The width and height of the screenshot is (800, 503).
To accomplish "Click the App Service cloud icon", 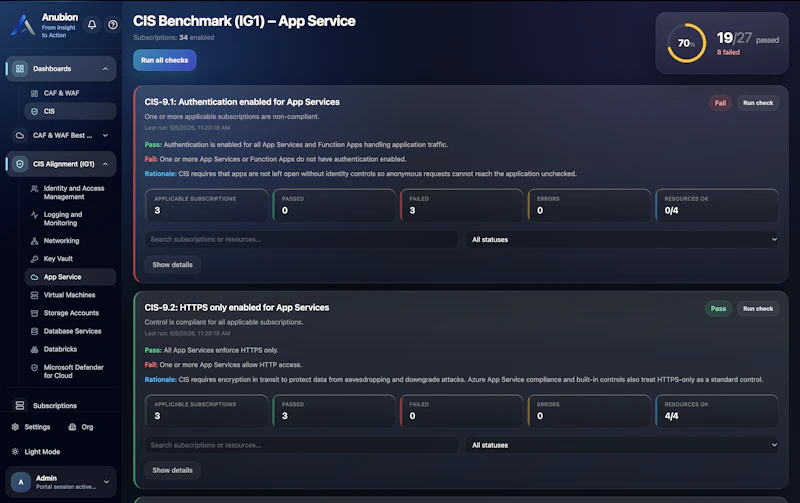I will (x=35, y=277).
